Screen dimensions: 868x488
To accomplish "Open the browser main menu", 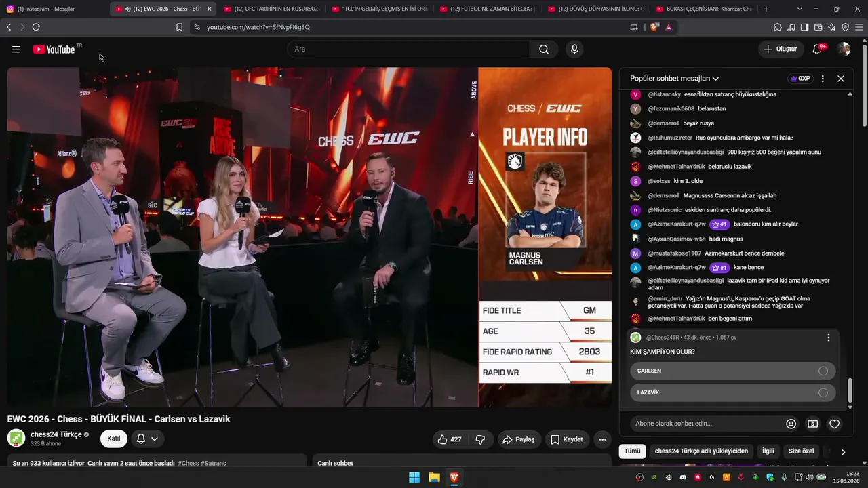I will [x=859, y=27].
